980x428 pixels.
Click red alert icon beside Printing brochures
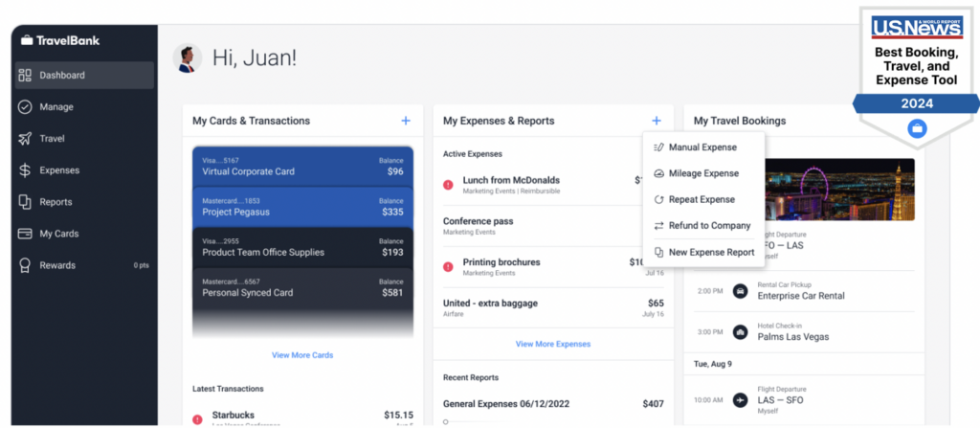(448, 266)
